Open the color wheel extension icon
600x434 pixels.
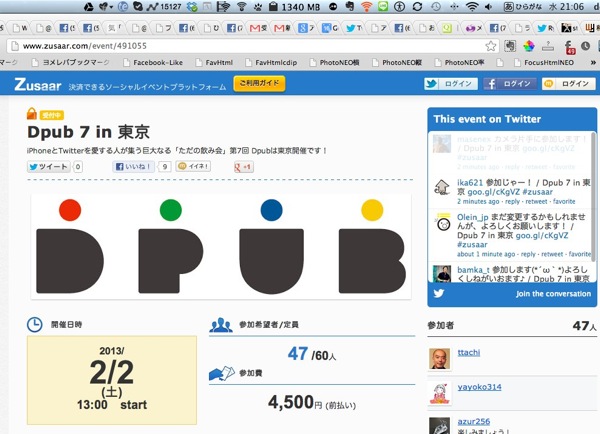pos(529,46)
